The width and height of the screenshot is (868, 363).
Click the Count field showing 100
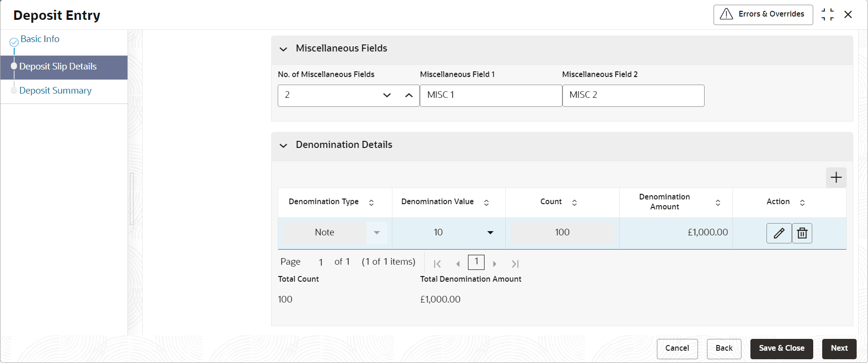coord(562,233)
